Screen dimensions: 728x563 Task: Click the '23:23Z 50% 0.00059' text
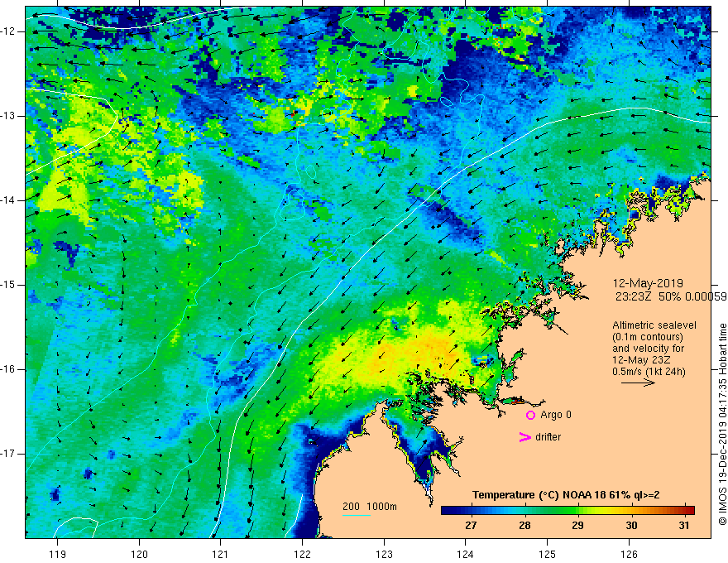(671, 296)
